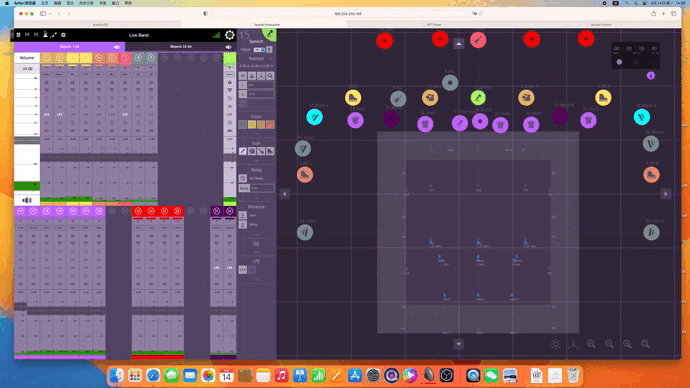This screenshot has height=388, width=690.
Task: Select the green Speech microphone object
Action: [478, 97]
